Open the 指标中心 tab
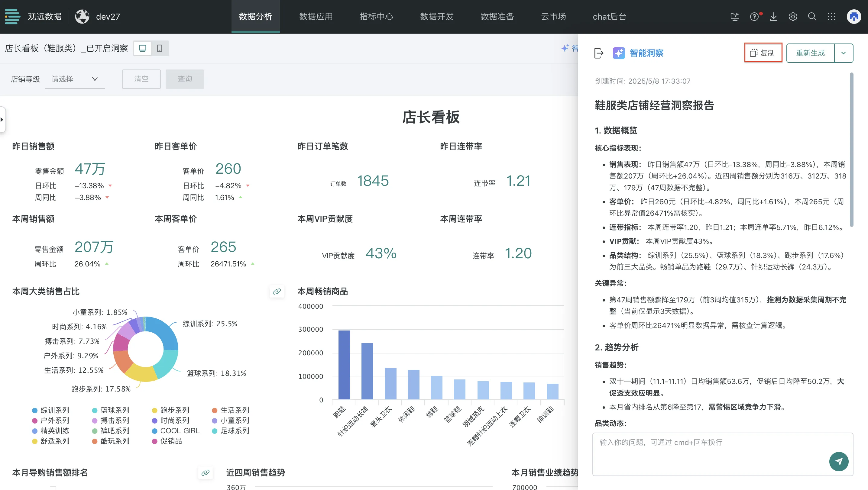Viewport: 868px width, 490px height. tap(376, 17)
